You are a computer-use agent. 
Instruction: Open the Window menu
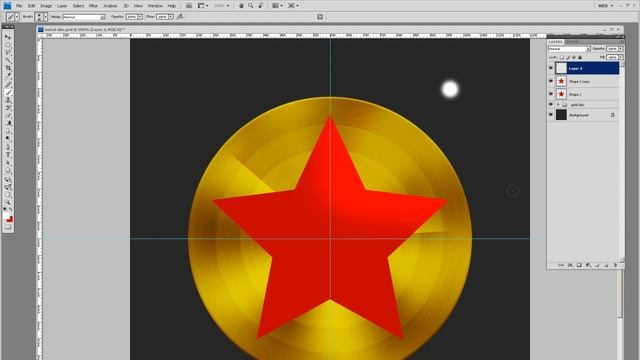[155, 6]
